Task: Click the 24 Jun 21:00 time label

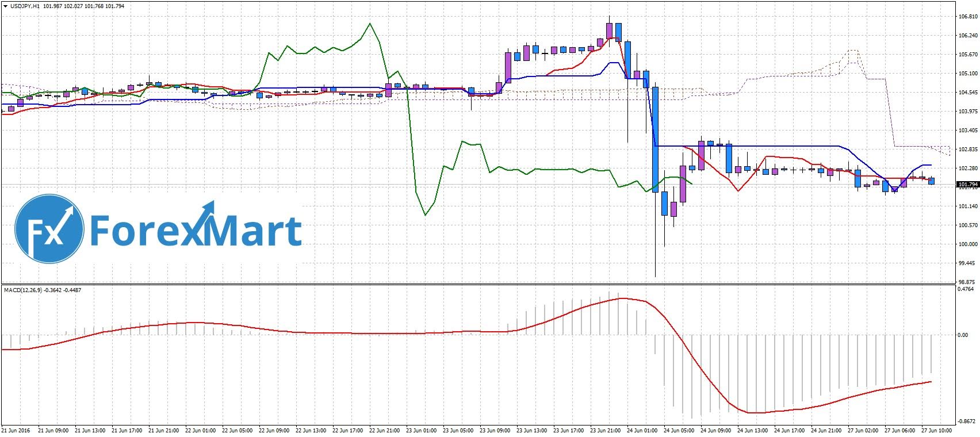Action: pyautogui.click(x=826, y=430)
